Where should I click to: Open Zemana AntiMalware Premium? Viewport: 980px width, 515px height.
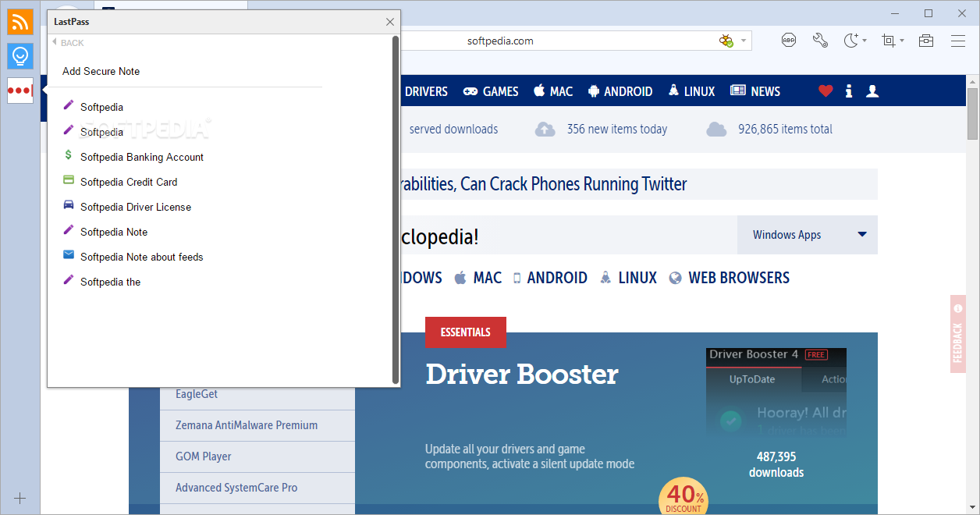[247, 425]
